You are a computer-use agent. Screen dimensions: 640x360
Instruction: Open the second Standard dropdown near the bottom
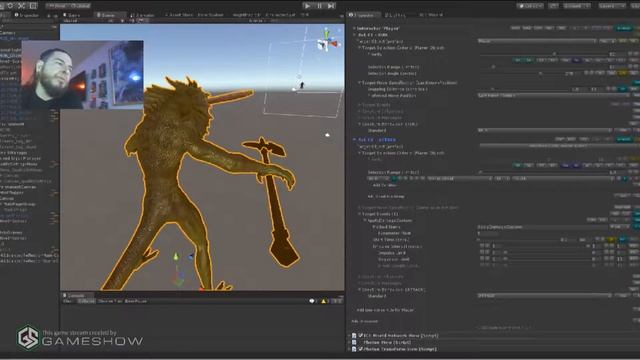tap(545, 296)
